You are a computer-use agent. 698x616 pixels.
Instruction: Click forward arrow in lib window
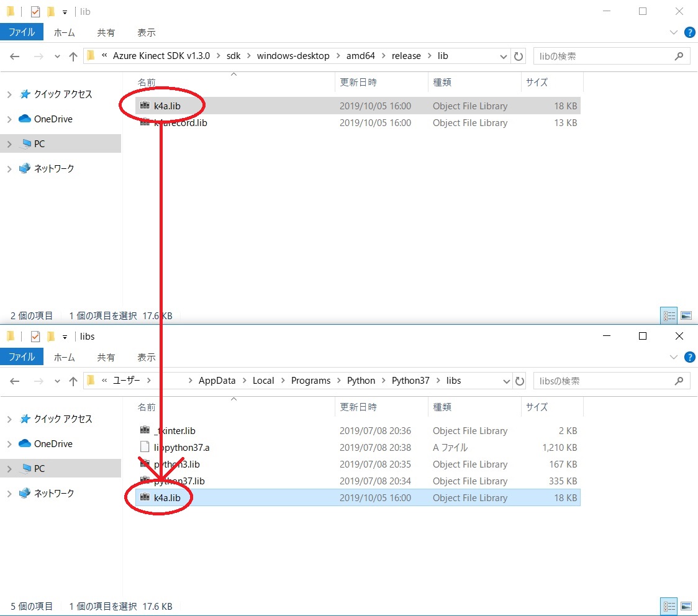click(39, 57)
